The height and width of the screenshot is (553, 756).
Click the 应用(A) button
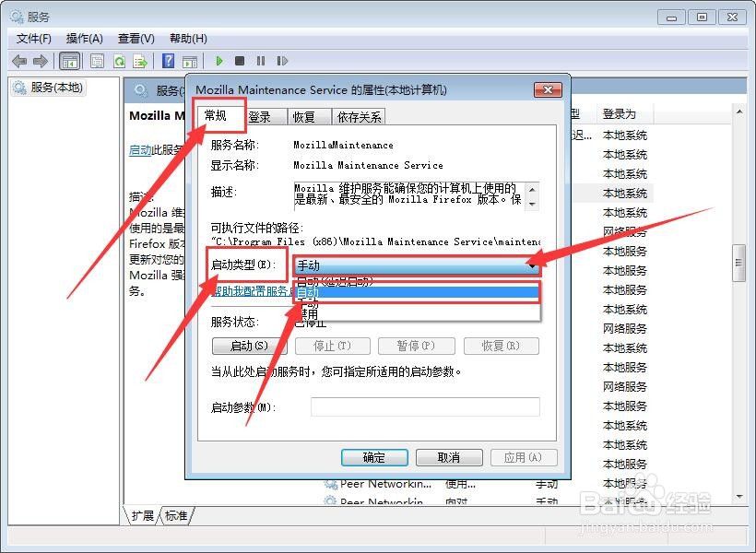[524, 457]
